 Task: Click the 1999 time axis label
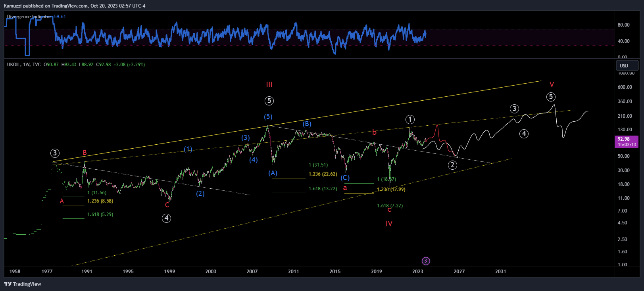click(169, 272)
